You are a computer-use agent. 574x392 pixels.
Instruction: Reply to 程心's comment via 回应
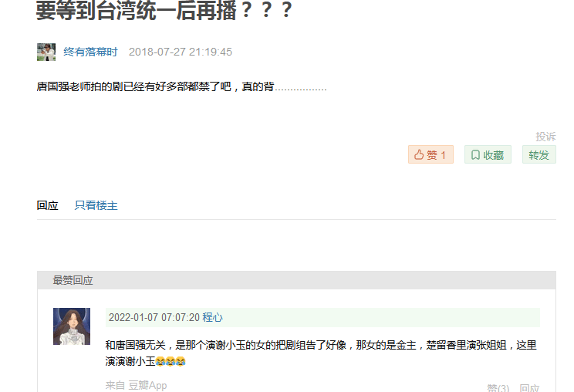pos(529,388)
